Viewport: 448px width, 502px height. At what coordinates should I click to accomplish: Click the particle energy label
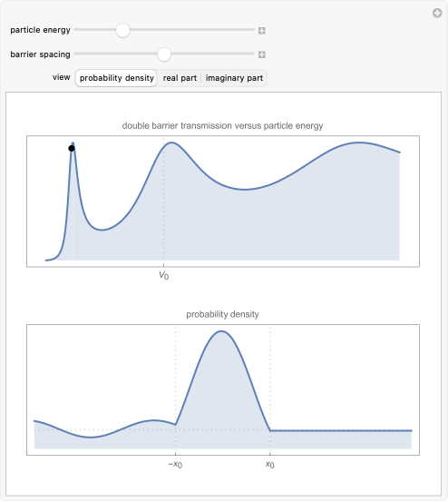tap(40, 30)
